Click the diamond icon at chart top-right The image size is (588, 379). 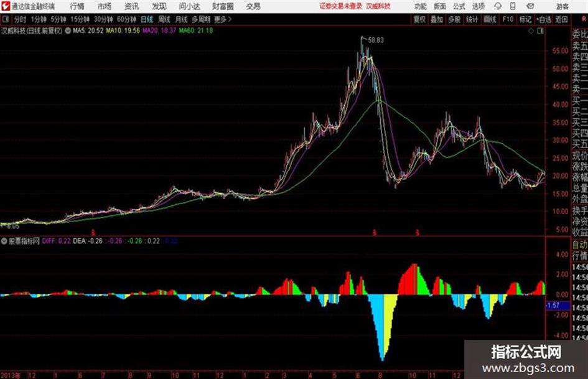pyautogui.click(x=531, y=31)
